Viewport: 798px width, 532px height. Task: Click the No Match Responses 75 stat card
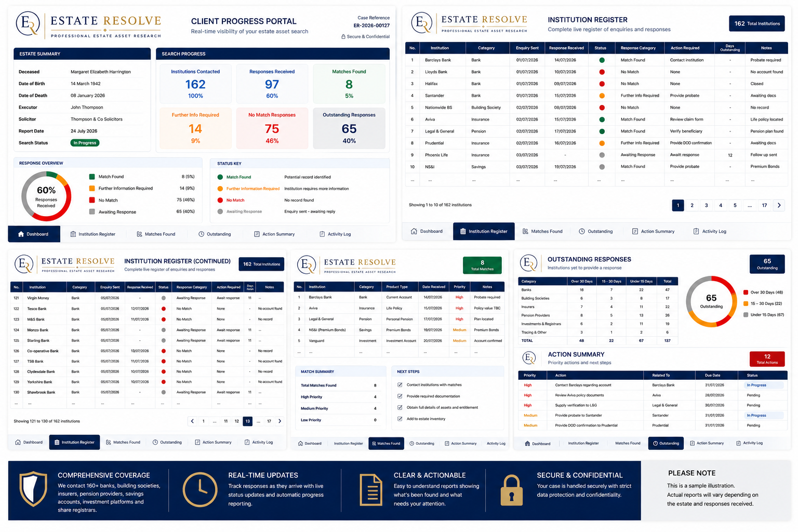(x=272, y=128)
